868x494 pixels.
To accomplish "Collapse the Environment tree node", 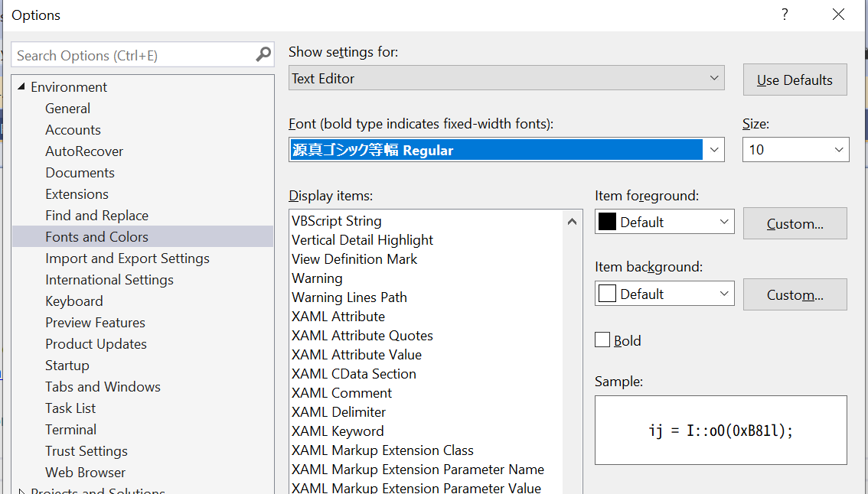I will coord(21,87).
